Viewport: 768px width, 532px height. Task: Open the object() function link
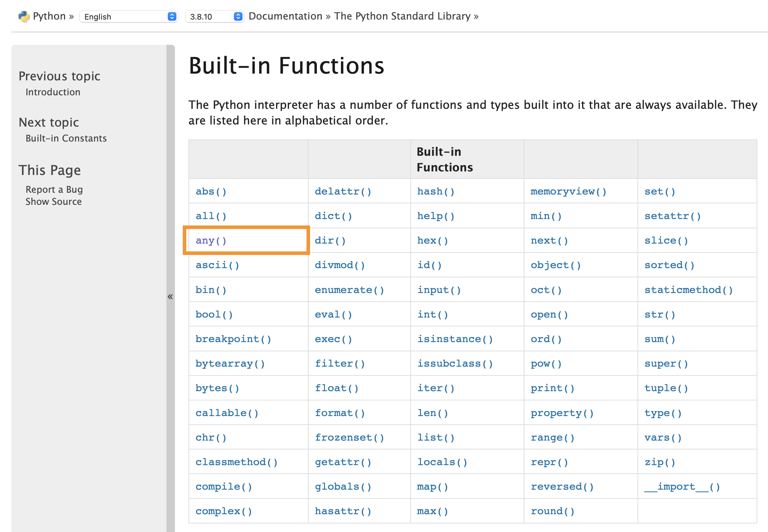556,265
